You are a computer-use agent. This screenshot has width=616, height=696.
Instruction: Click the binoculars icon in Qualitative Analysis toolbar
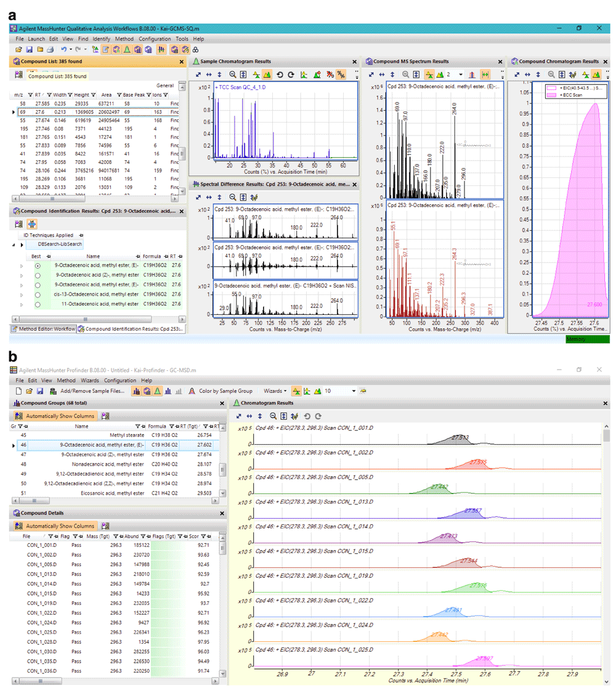pyautogui.click(x=195, y=50)
